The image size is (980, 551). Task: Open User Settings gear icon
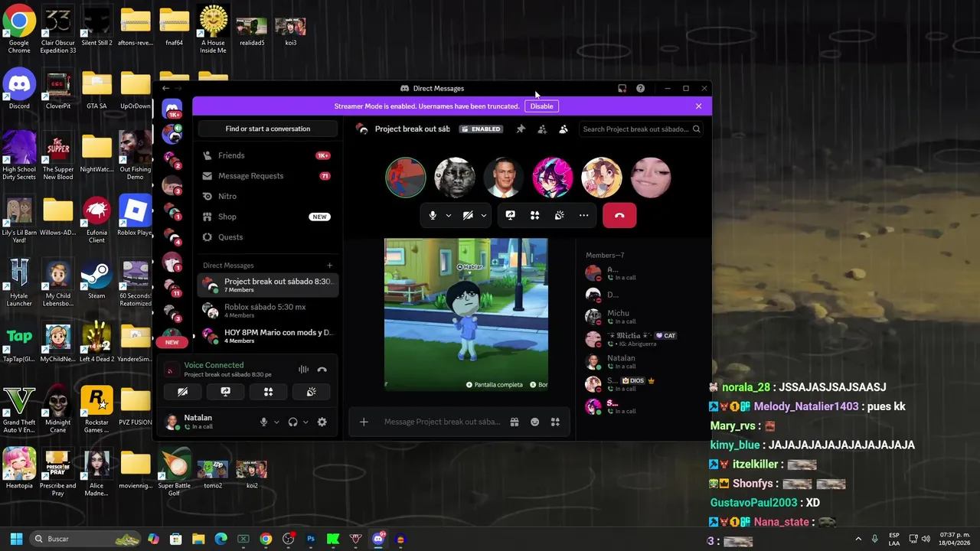[322, 422]
